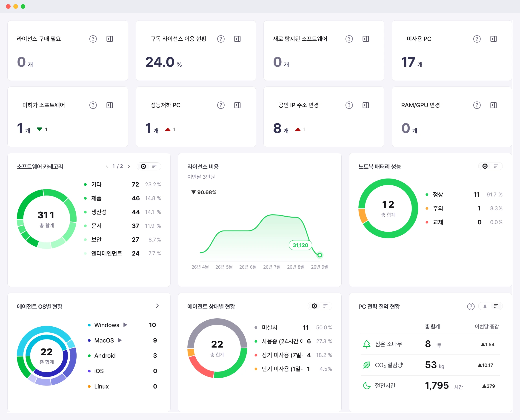Screen dimensions: 520x420
Task: Open help for 미사용 PC card
Action: pyautogui.click(x=477, y=39)
